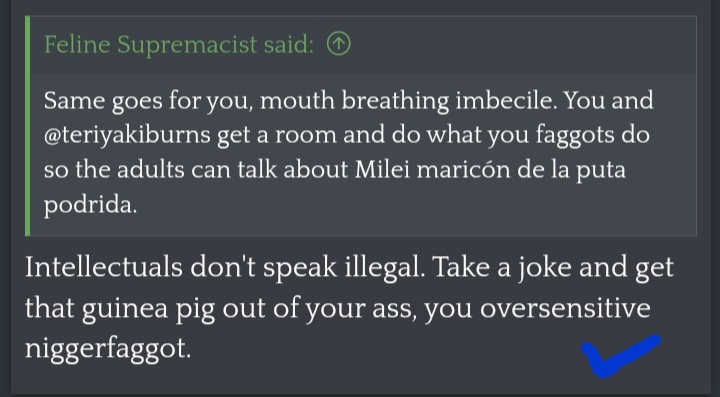Viewport: 720px width, 397px height.
Task: Click the word "podrida." ending the quote
Action: tap(90, 204)
